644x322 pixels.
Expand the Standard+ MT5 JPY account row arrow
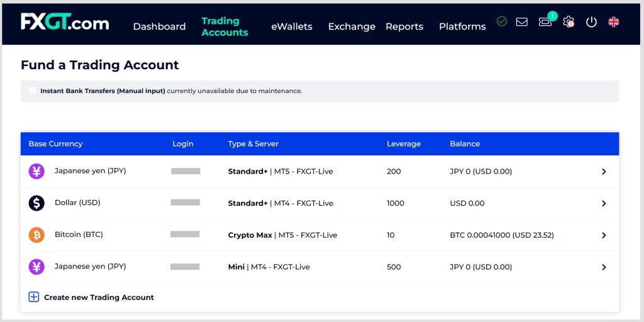(604, 172)
